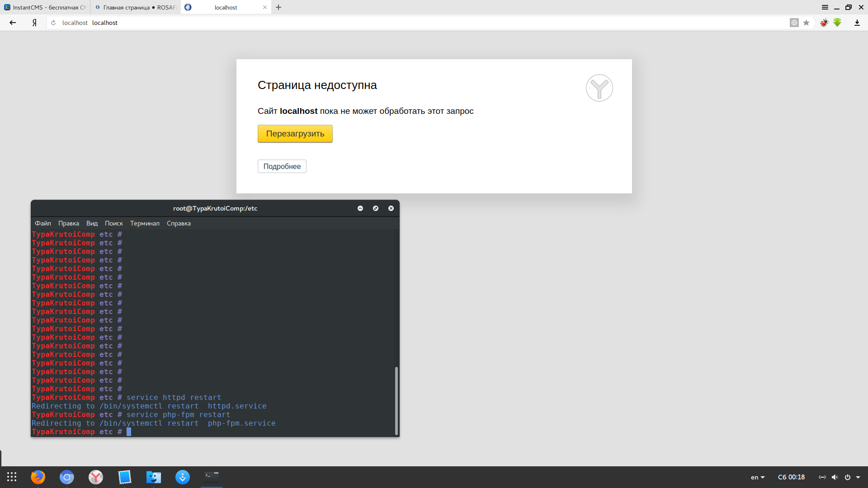
Task: Bookmark page with star icon
Action: pyautogui.click(x=806, y=23)
